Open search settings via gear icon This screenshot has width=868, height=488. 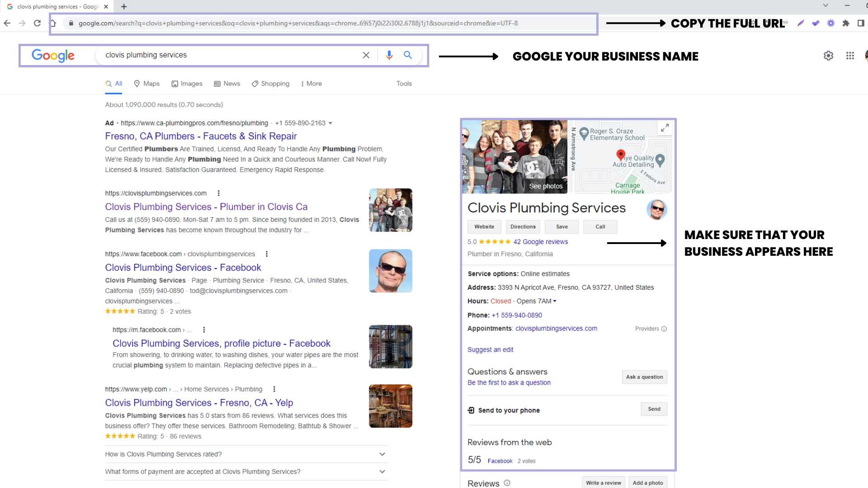coord(828,56)
